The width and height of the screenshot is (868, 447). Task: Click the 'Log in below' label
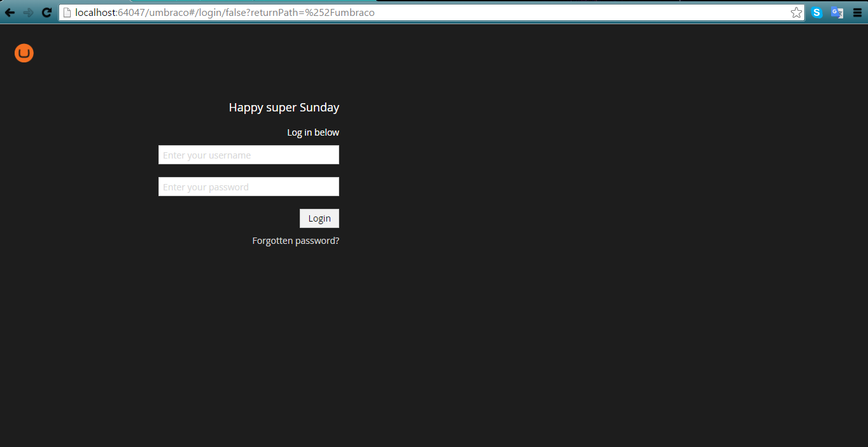coord(312,132)
